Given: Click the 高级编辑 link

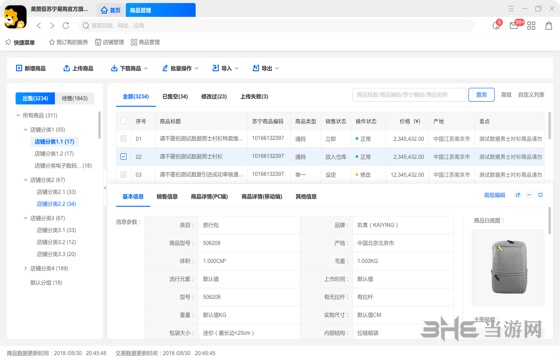Looking at the screenshot, I should 494,195.
